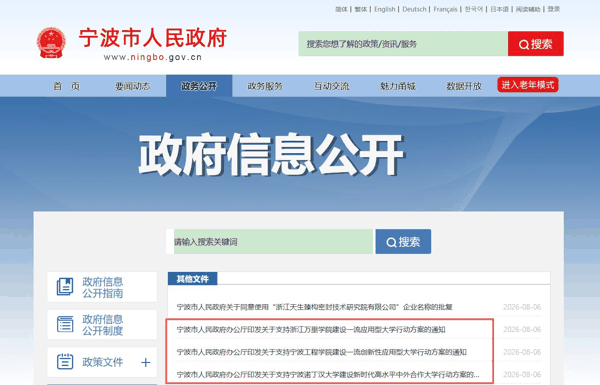Click the 政府信息公开指南 document icon
The image size is (600, 385).
pyautogui.click(x=65, y=287)
